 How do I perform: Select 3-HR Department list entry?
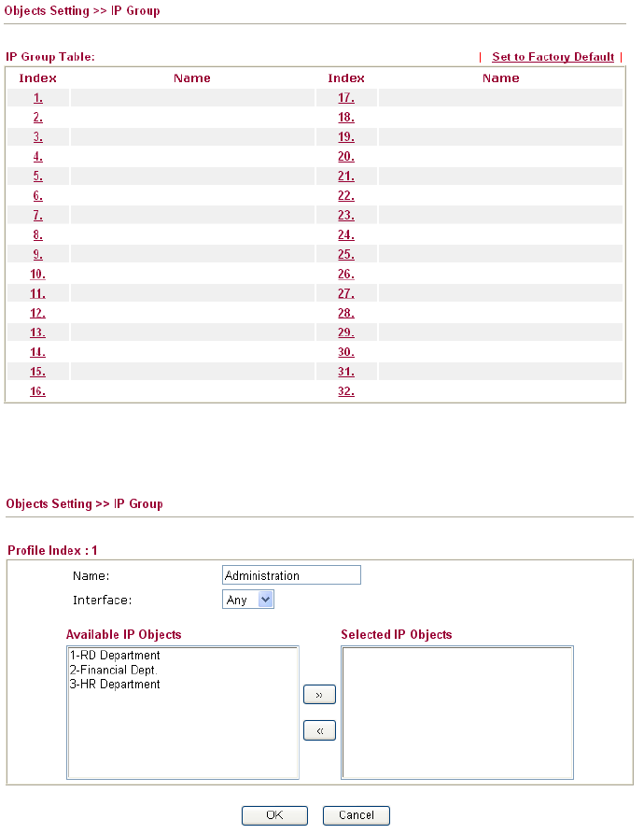[115, 684]
